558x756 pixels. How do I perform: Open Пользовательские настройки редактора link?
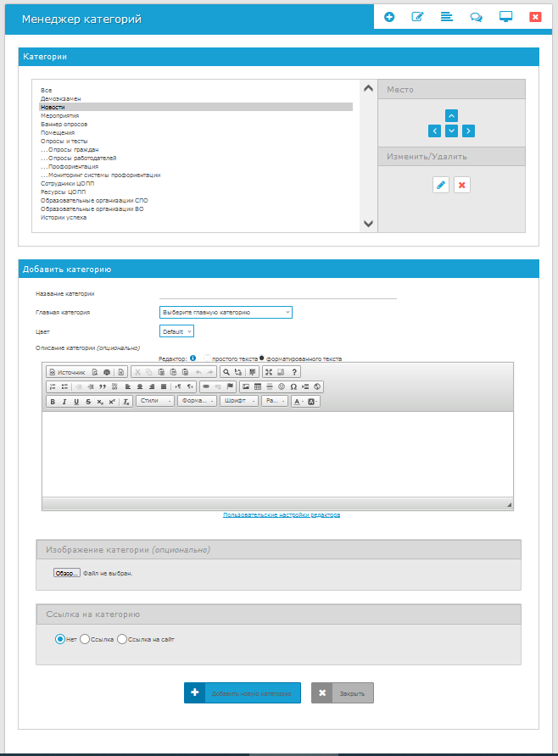(282, 514)
